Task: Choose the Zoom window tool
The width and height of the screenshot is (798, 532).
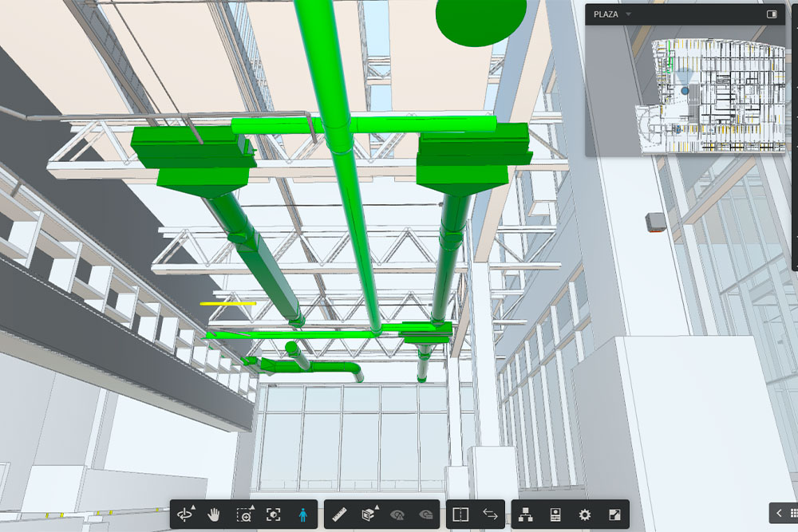Action: click(x=244, y=514)
